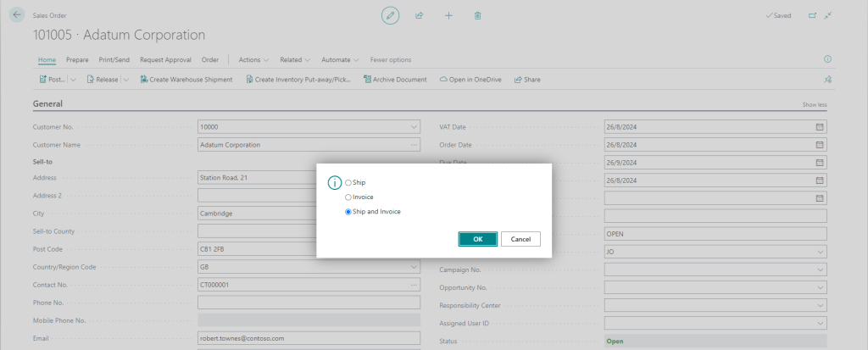Confirm the dialog with OK

pos(477,239)
